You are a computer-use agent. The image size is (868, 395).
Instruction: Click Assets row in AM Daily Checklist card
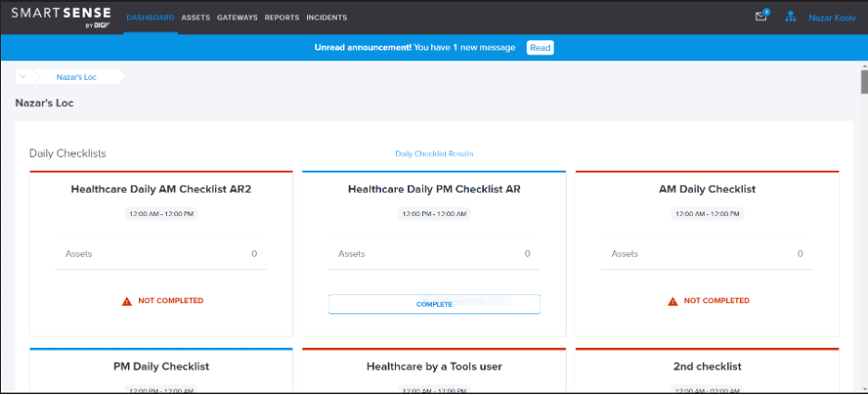point(708,254)
